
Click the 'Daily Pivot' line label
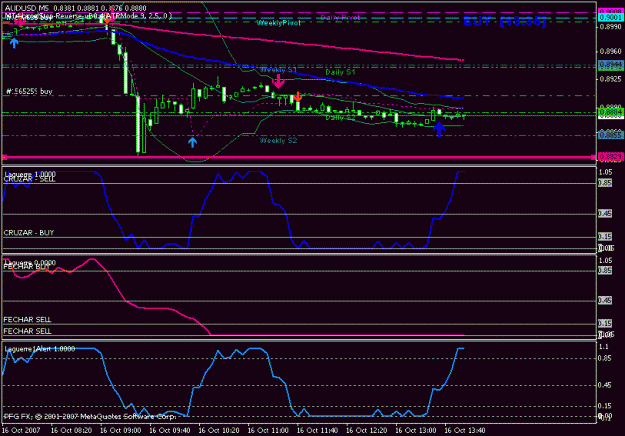click(x=340, y=17)
